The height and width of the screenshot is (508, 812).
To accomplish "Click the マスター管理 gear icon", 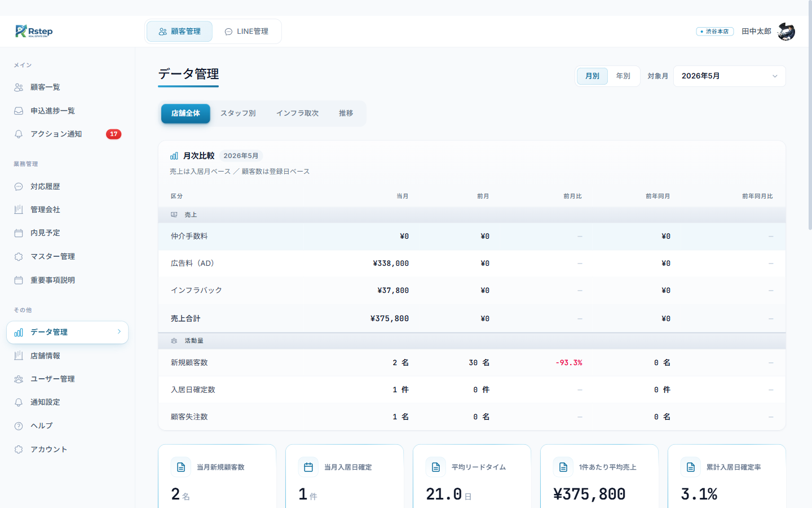I will [x=19, y=257].
